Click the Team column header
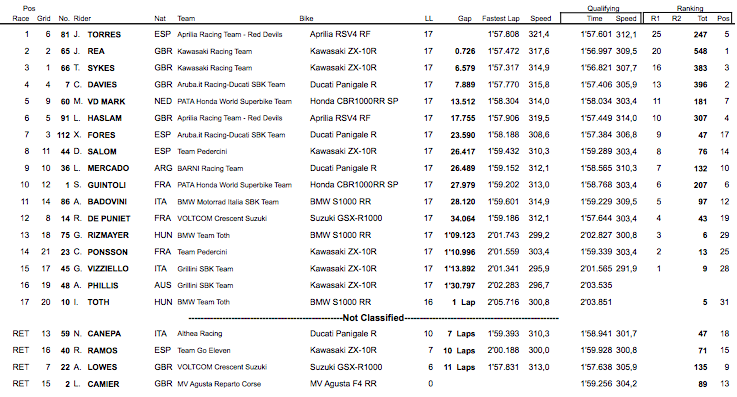 [186, 18]
